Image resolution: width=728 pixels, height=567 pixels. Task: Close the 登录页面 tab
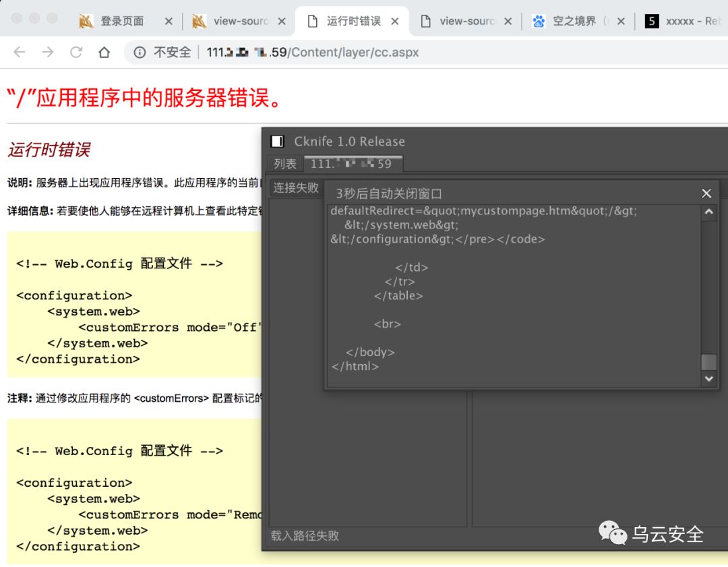coord(169,21)
